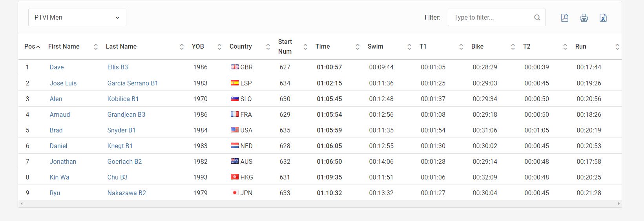Print the results table

584,18
